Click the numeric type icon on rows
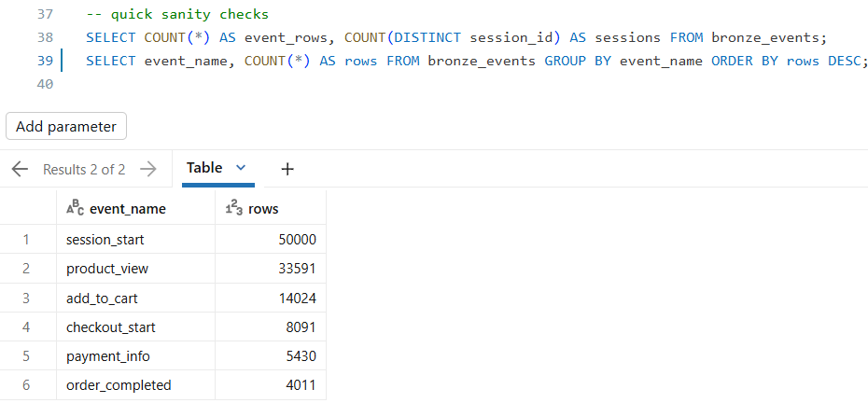This screenshot has height=403, width=868. (x=234, y=208)
